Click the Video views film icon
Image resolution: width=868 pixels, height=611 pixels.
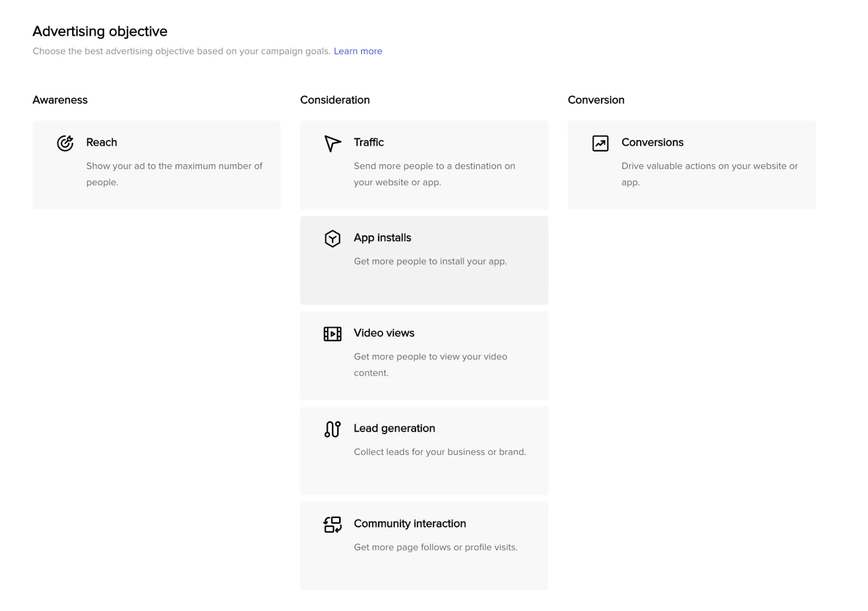332,334
